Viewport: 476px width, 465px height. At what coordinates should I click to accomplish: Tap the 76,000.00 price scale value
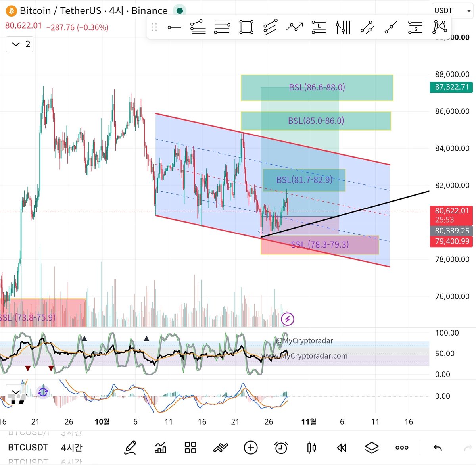click(x=452, y=296)
